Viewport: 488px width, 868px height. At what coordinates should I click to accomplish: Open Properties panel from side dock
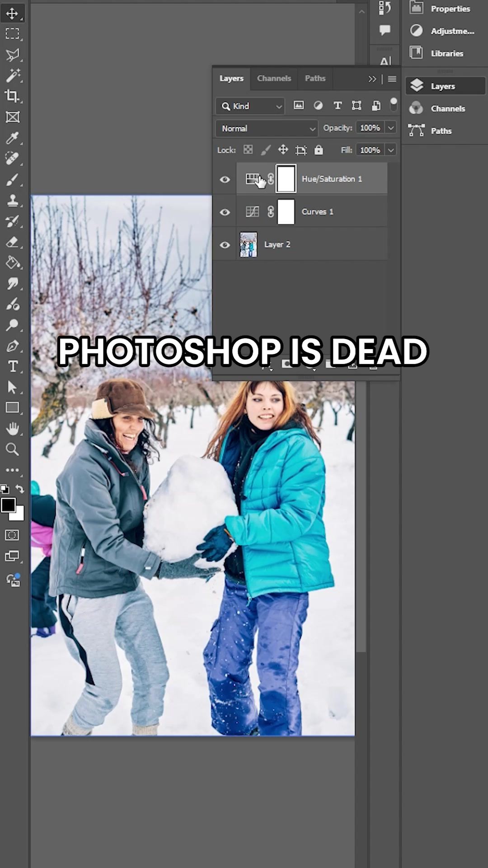coord(445,8)
